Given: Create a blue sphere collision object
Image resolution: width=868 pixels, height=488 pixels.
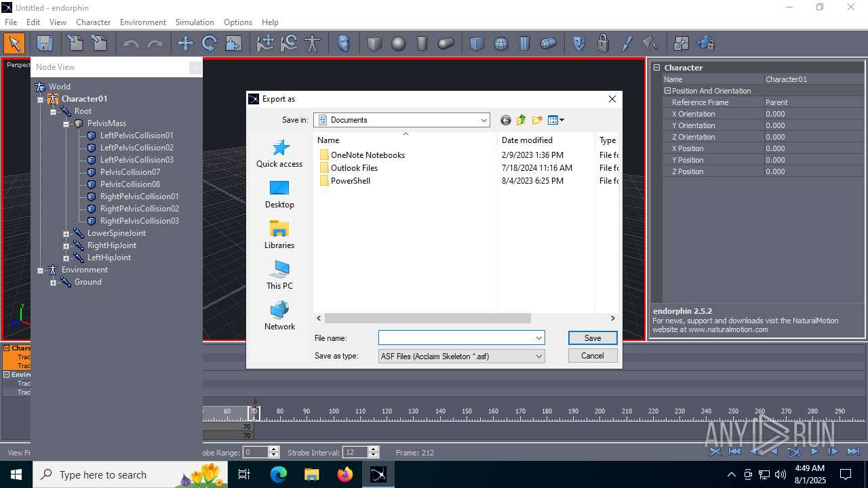Looking at the screenshot, I should point(501,44).
